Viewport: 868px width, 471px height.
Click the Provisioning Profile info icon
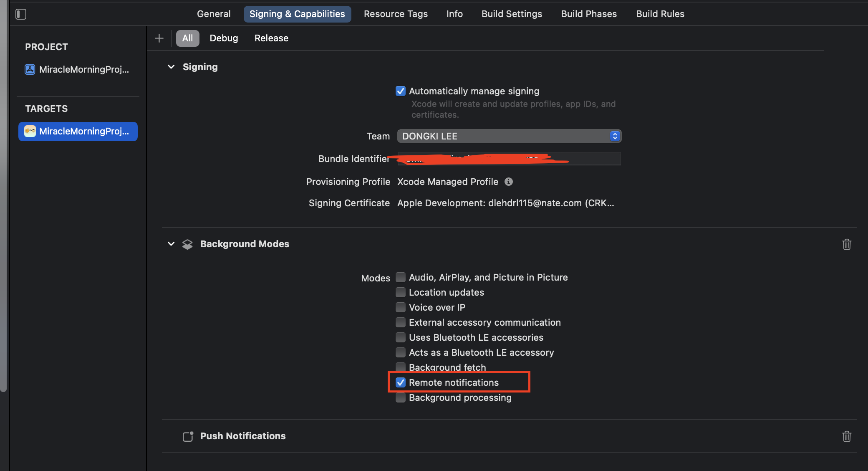(508, 182)
